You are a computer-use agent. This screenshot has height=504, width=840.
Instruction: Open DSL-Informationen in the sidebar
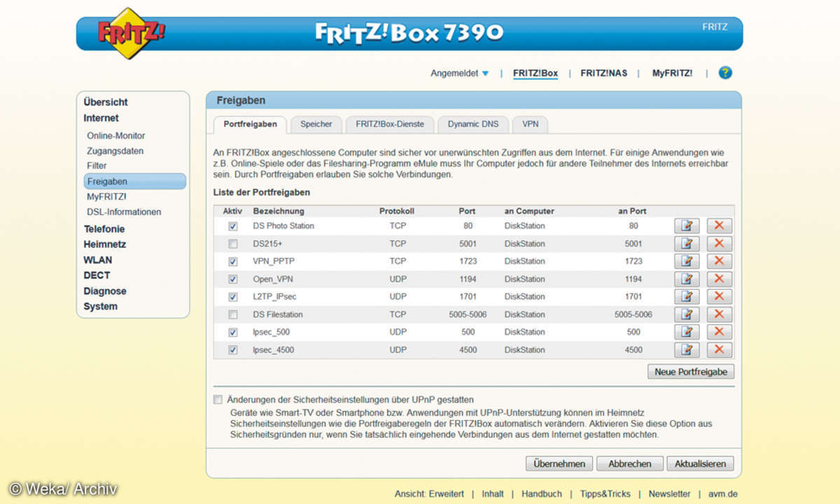(x=124, y=212)
